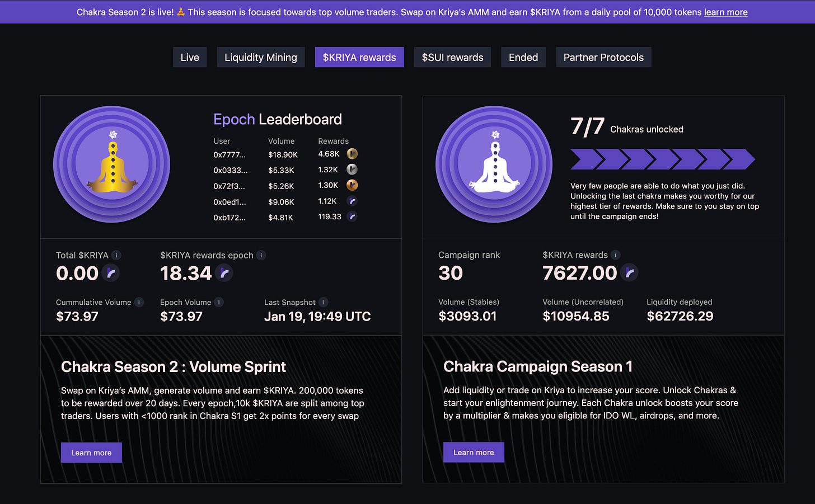Click info icon beside Last Snapshot
This screenshot has width=815, height=504.
click(324, 302)
